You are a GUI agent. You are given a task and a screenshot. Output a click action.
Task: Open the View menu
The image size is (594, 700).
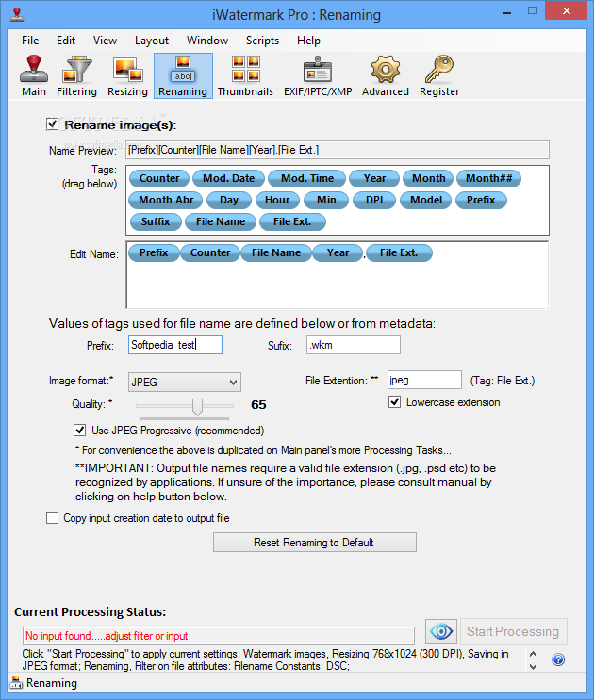(105, 41)
